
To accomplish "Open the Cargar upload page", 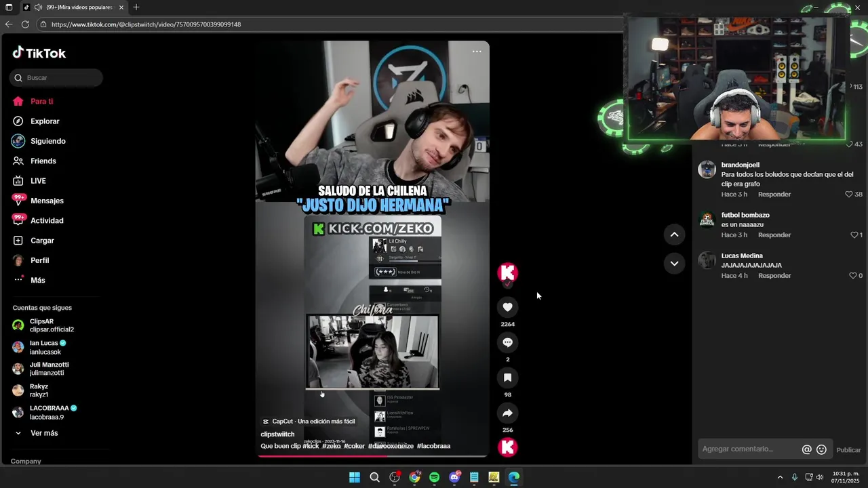I will click(42, 241).
